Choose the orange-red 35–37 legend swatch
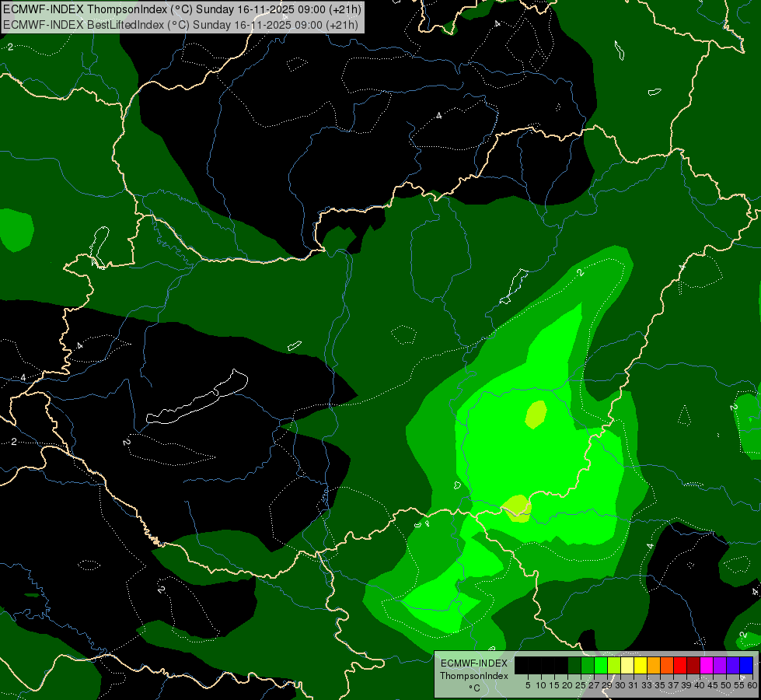The height and width of the screenshot is (700, 761). (x=667, y=665)
